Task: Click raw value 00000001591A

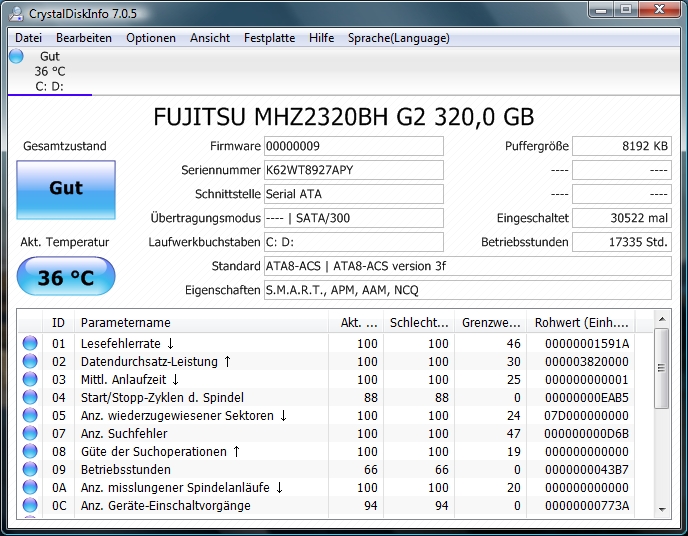Action: 587,343
